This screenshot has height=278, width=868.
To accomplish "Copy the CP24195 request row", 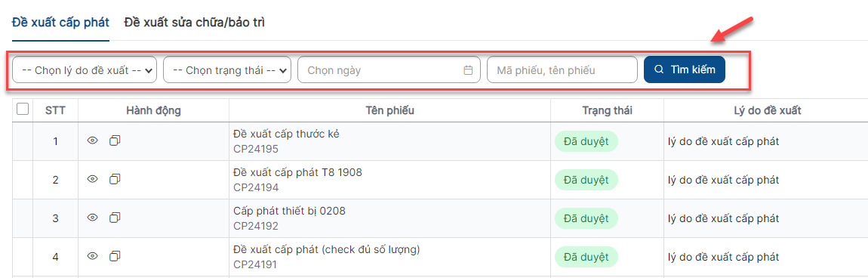I will click(115, 141).
